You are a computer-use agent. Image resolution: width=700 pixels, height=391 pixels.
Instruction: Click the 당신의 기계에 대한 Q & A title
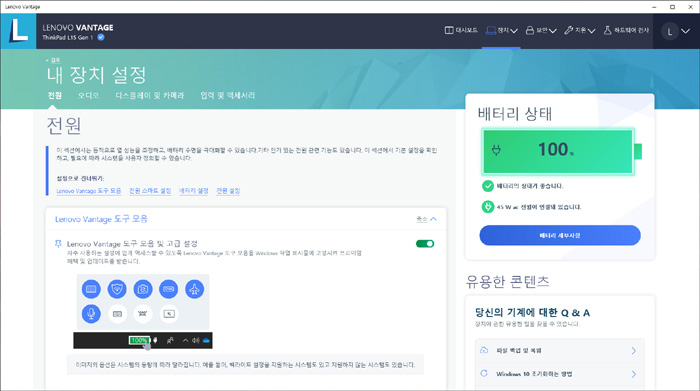click(x=532, y=312)
